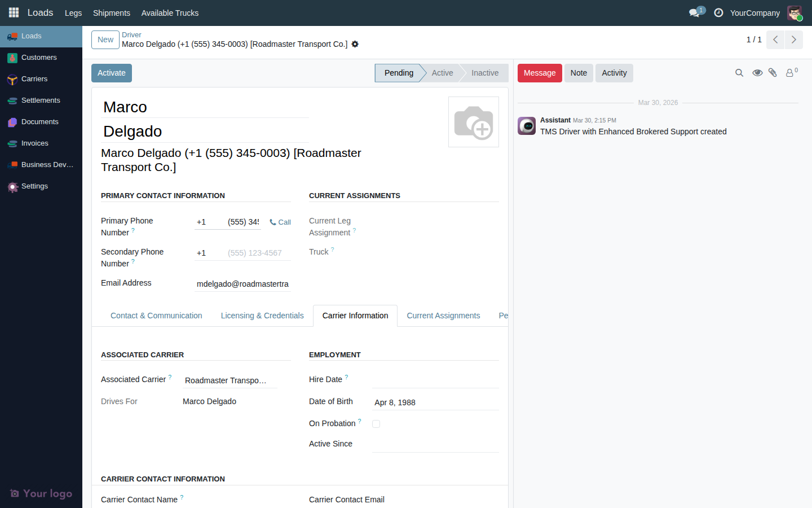Open the Associated Carrier dropdown field
The width and height of the screenshot is (812, 508).
tap(230, 380)
